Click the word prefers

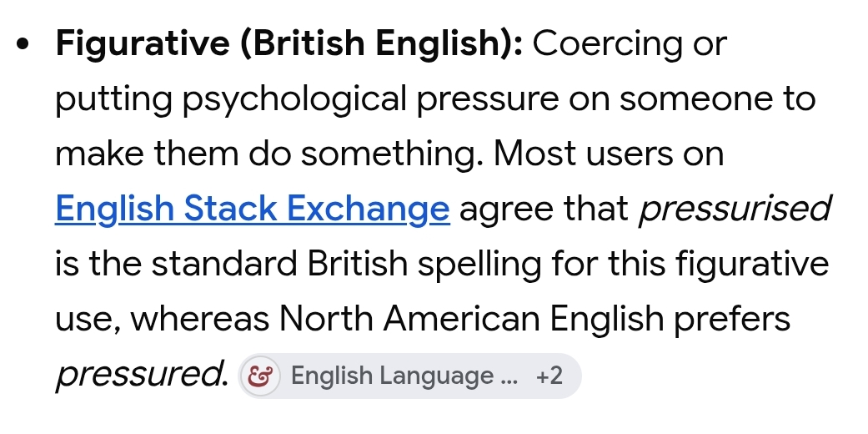[x=732, y=320]
